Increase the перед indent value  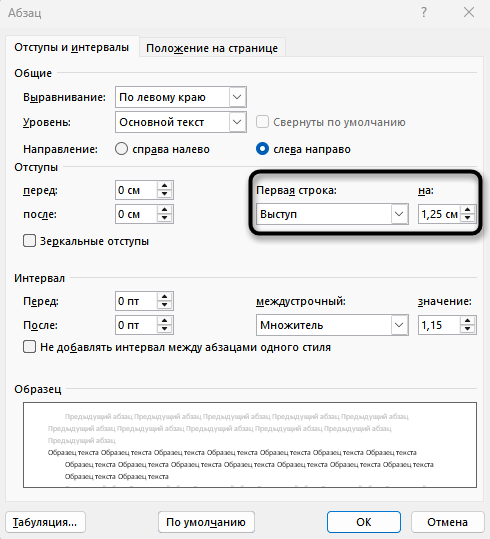point(164,186)
